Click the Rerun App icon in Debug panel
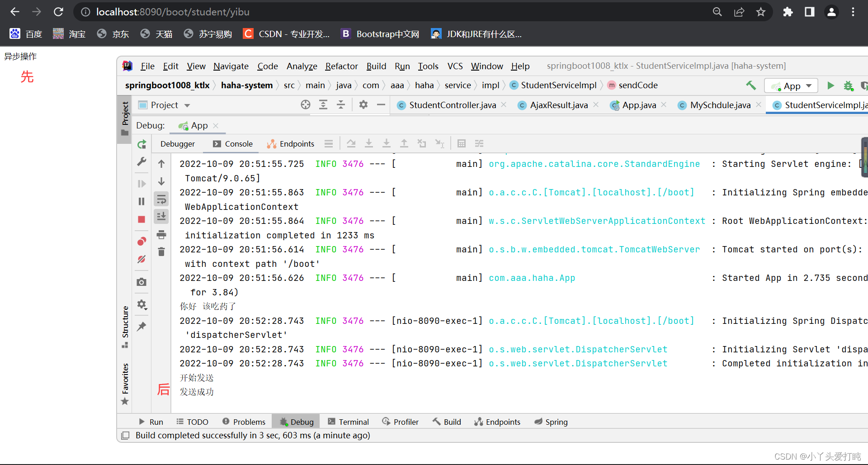This screenshot has height=465, width=868. (x=142, y=144)
